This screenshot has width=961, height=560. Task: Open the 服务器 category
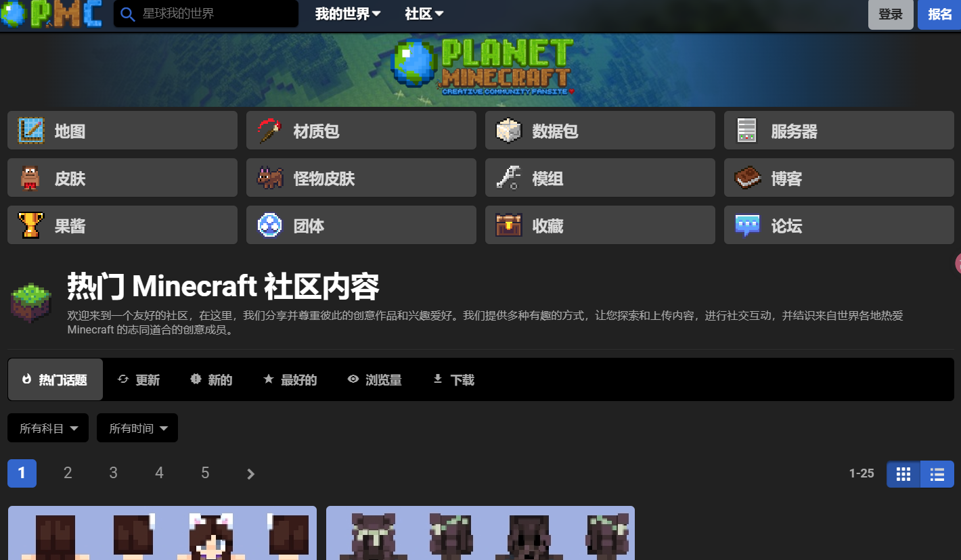click(x=839, y=131)
